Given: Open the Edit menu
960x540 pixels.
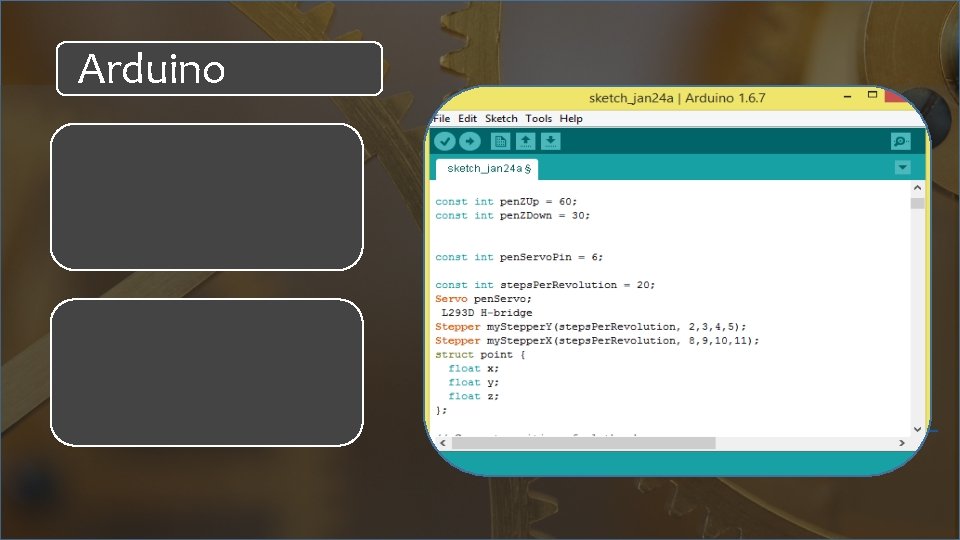Looking at the screenshot, I should 467,119.
